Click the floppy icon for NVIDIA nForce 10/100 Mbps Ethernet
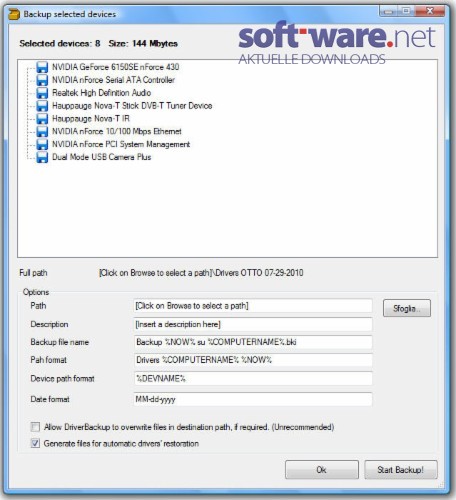This screenshot has height=500, width=456. 42,131
